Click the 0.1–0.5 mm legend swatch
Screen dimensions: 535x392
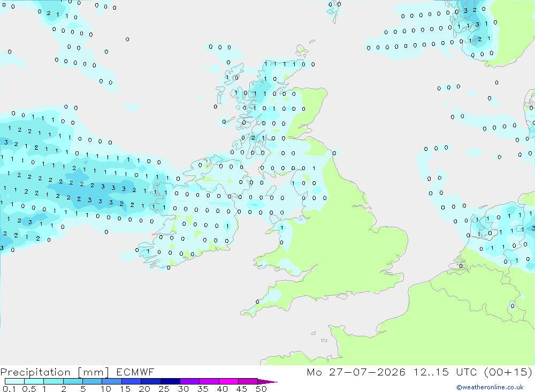[x=14, y=381]
